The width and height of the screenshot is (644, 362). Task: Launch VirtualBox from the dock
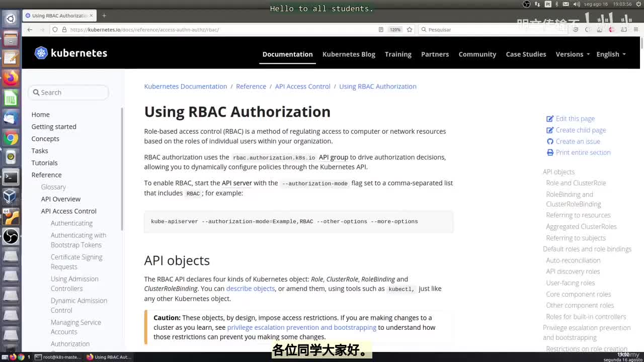(11, 197)
